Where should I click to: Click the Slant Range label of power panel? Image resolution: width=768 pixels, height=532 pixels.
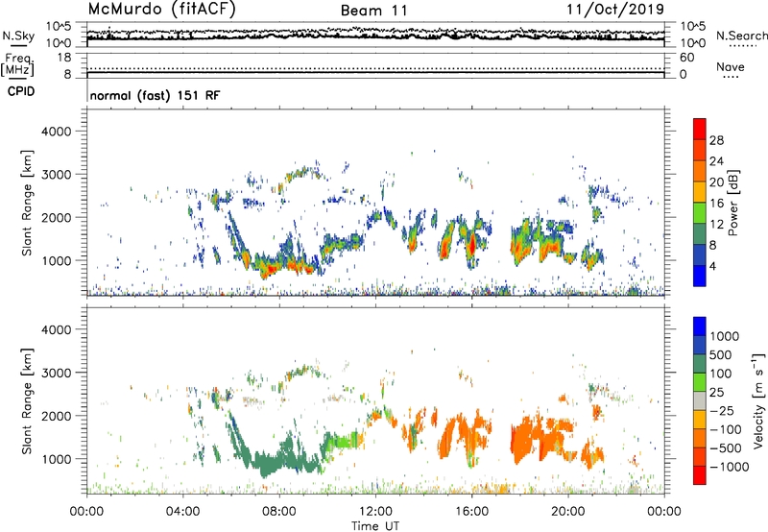click(27, 203)
